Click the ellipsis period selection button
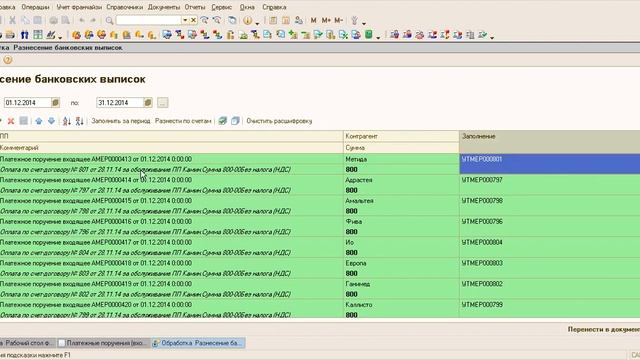 click(x=162, y=102)
